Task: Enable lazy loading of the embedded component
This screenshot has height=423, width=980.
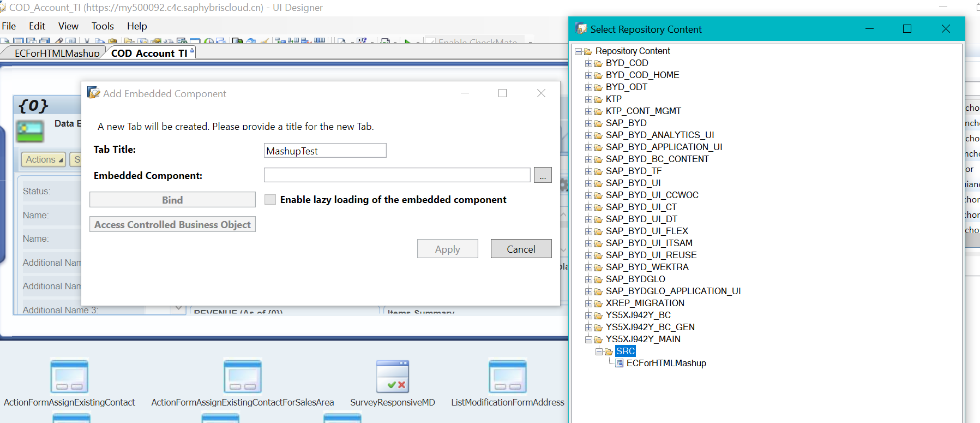Action: tap(270, 200)
